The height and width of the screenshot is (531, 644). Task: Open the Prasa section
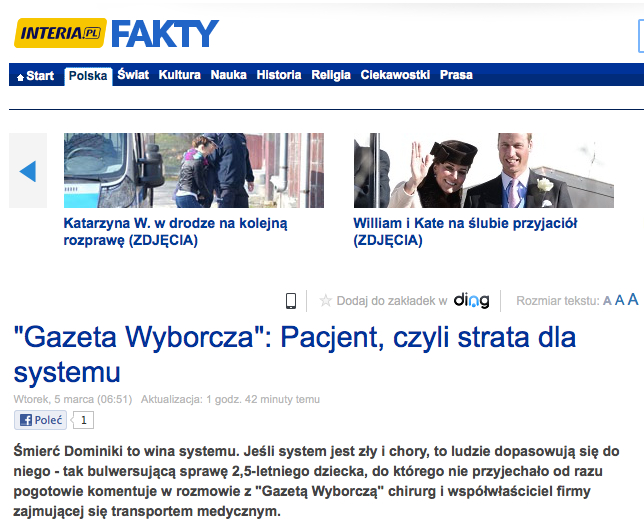(456, 75)
